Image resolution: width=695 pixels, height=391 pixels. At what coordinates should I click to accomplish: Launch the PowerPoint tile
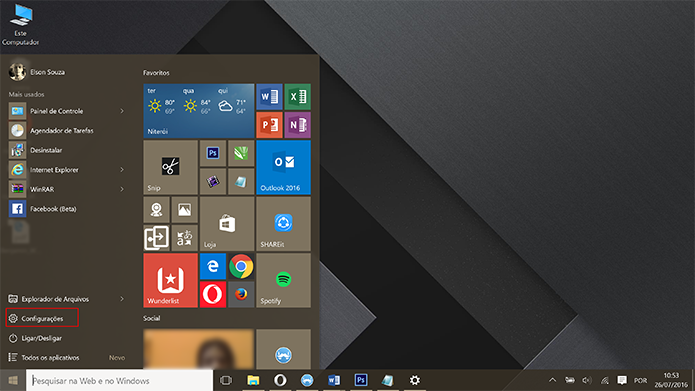tap(269, 125)
